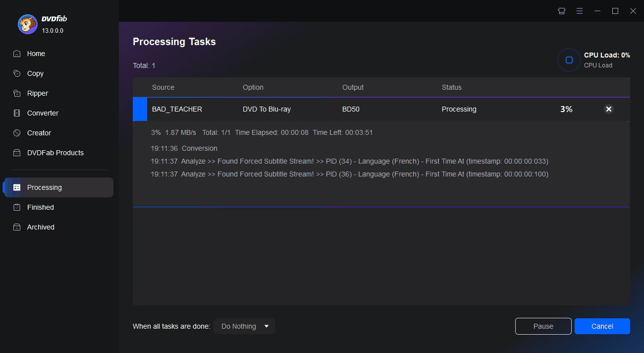The image size is (644, 353).
Task: Open the skin/theme shirt icon in title bar
Action: [x=561, y=11]
